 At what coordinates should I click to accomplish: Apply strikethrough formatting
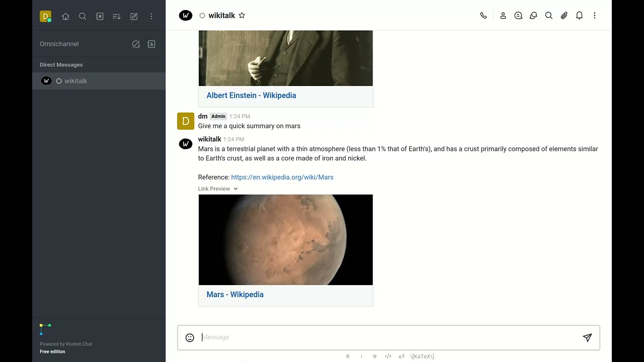374,356
